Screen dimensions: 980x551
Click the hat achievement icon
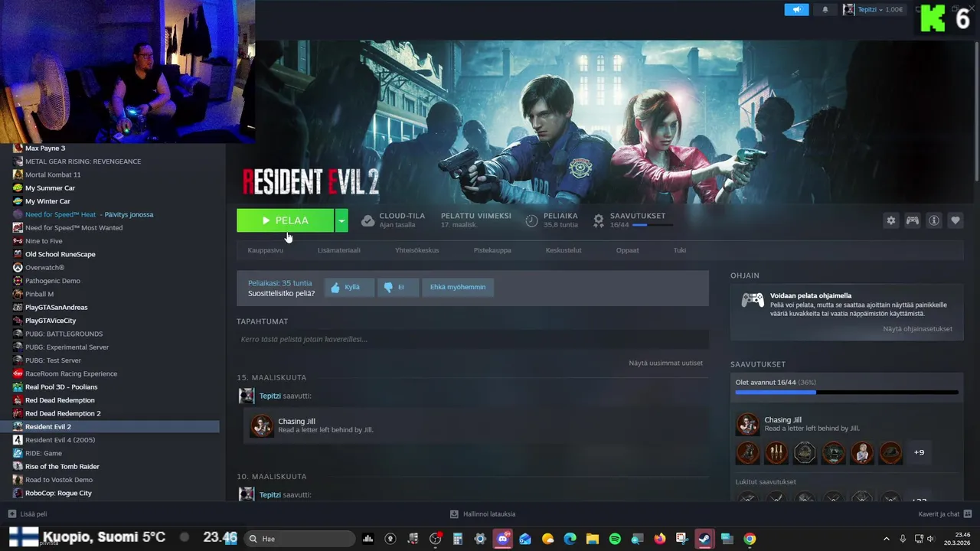(x=890, y=452)
